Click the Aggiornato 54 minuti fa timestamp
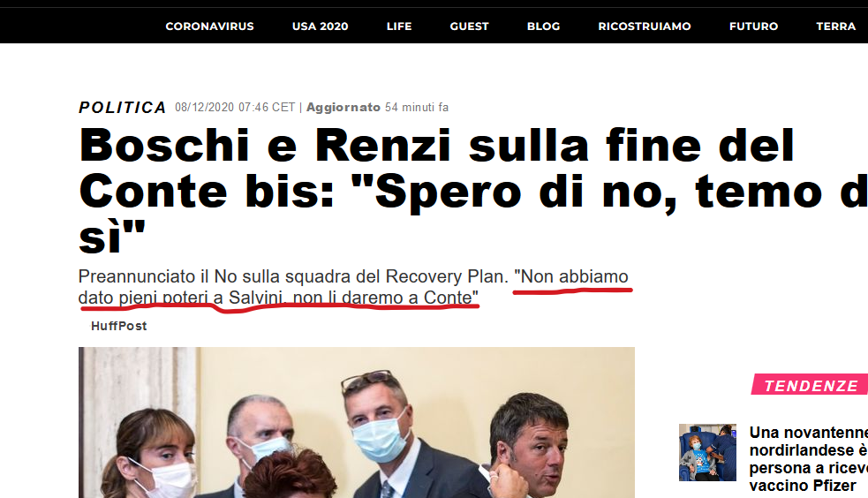Screen dimensions: 868x498 click(x=378, y=108)
